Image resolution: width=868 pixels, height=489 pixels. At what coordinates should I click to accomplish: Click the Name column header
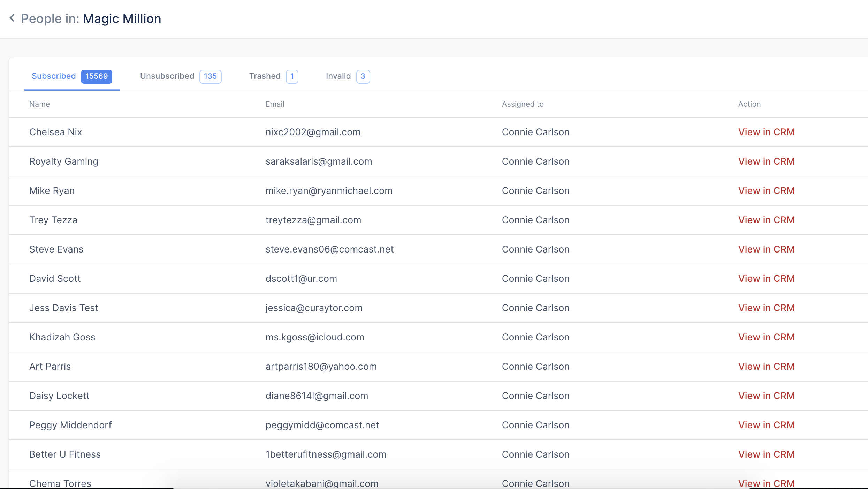pos(39,104)
